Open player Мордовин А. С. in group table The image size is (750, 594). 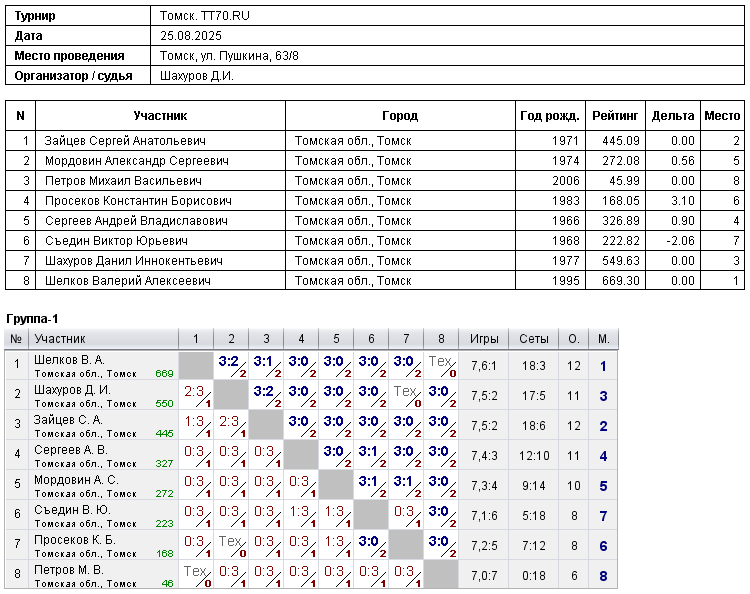(x=75, y=480)
